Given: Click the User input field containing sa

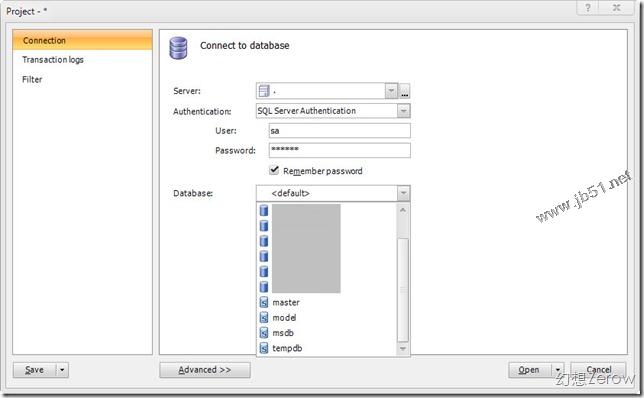Looking at the screenshot, I should pyautogui.click(x=340, y=131).
